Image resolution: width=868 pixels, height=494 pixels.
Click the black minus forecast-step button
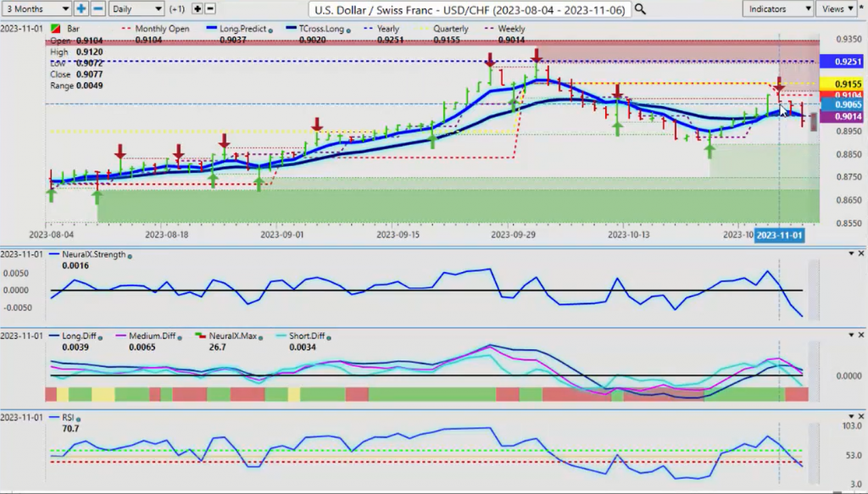pos(210,8)
